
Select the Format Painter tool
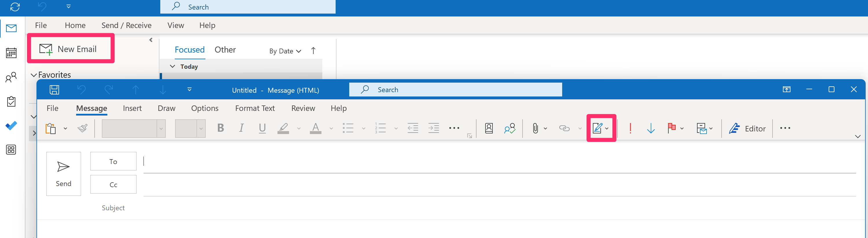point(82,128)
